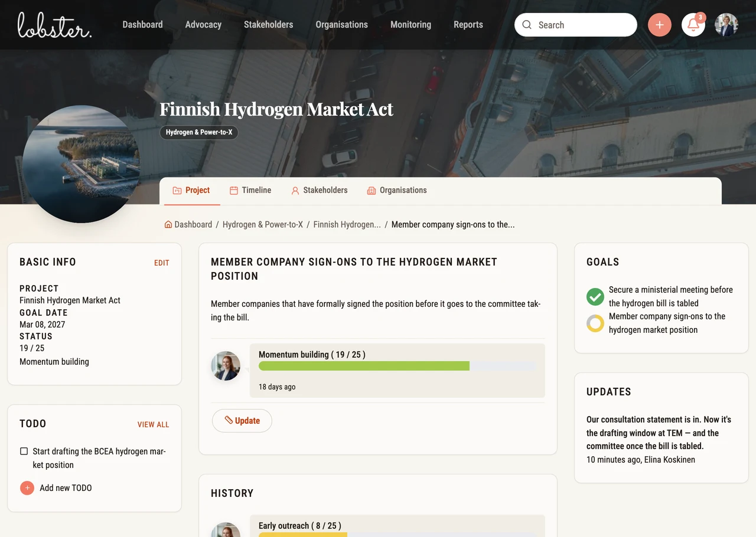The image size is (756, 537).
Task: Click the avatar beside Momentum building
Action: 226,366
